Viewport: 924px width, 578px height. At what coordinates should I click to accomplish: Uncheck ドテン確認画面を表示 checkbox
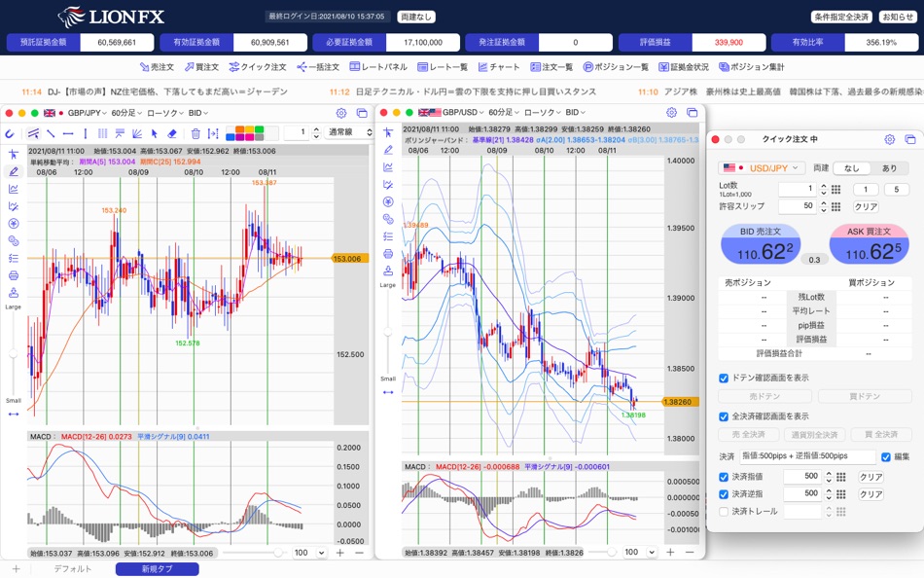pos(724,378)
